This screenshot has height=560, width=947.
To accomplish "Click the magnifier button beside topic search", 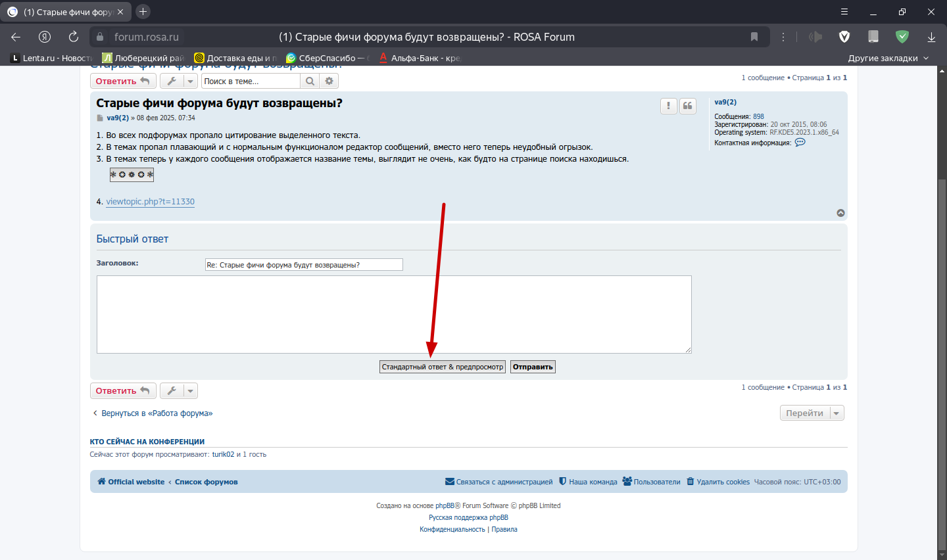I will (310, 81).
